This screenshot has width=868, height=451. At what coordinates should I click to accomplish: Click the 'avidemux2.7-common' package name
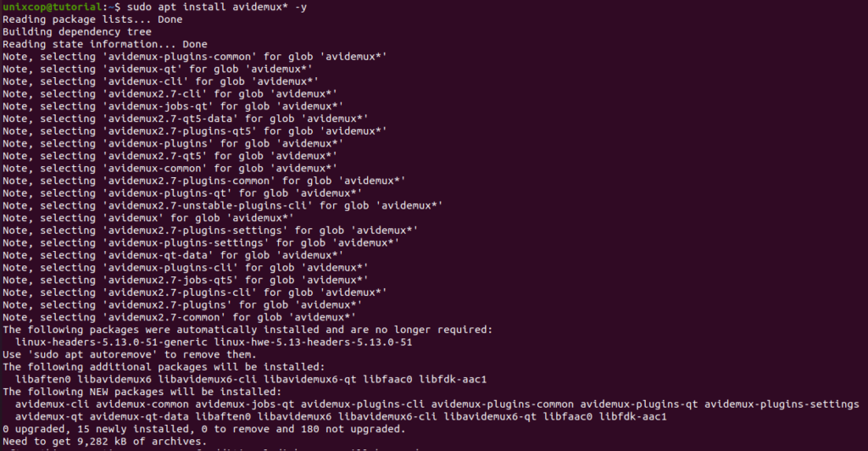click(x=164, y=317)
